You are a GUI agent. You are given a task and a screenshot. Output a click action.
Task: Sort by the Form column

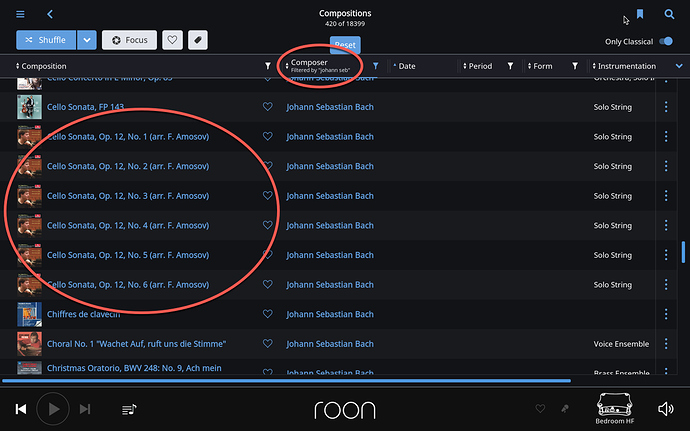540,66
